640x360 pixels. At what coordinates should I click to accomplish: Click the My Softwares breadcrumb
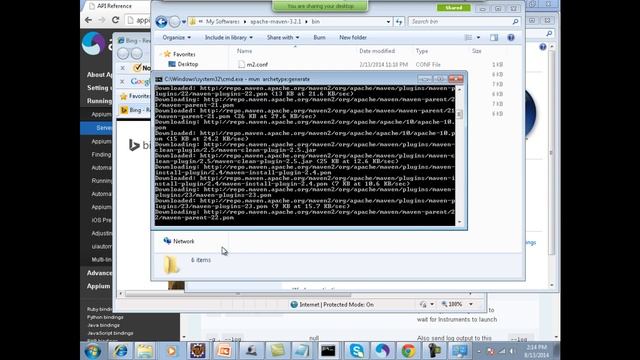(222, 22)
